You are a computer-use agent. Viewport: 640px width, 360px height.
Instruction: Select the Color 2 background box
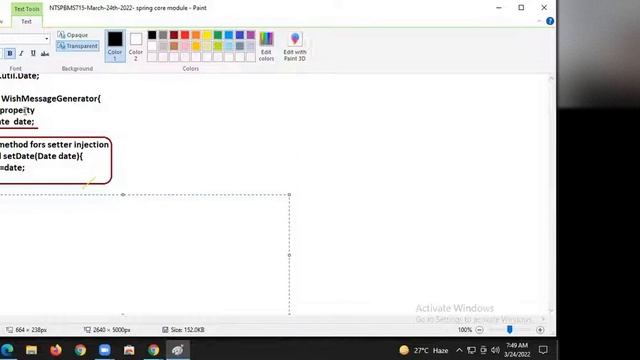pyautogui.click(x=136, y=46)
